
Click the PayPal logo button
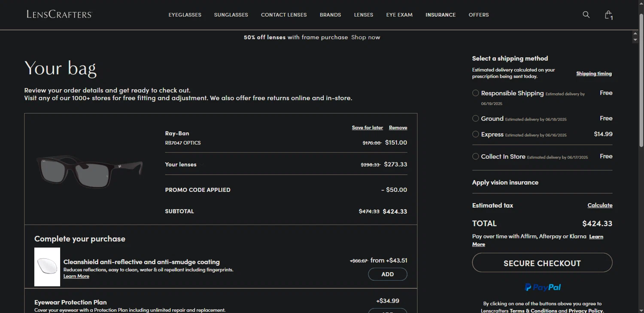pos(543,287)
